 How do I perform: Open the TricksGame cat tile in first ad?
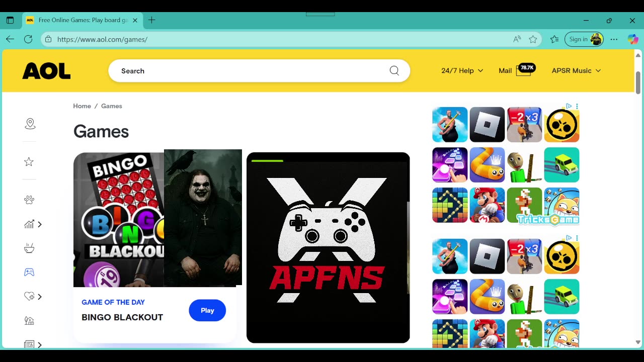561,205
